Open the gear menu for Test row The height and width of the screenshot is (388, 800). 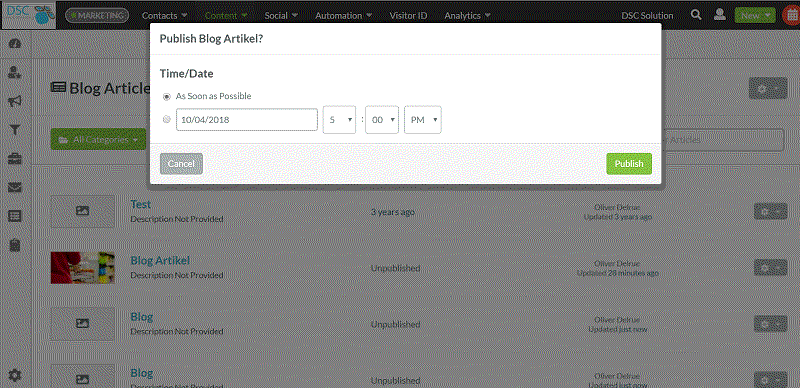pos(770,211)
